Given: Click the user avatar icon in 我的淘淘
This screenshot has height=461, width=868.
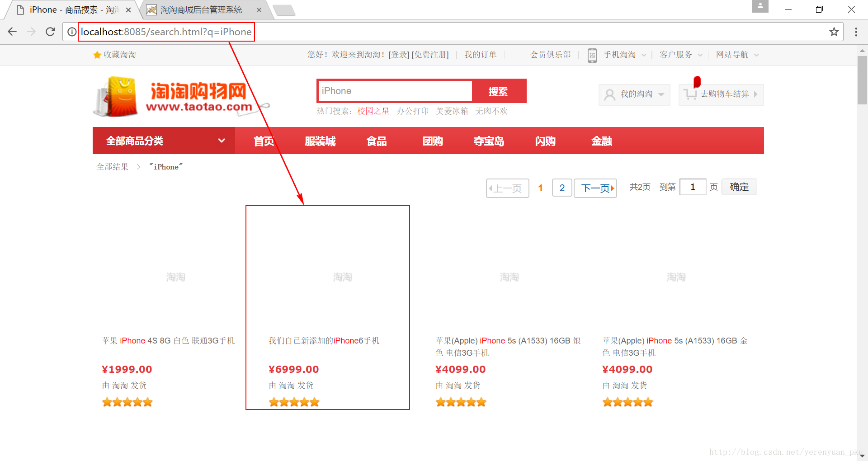Looking at the screenshot, I should 609,94.
